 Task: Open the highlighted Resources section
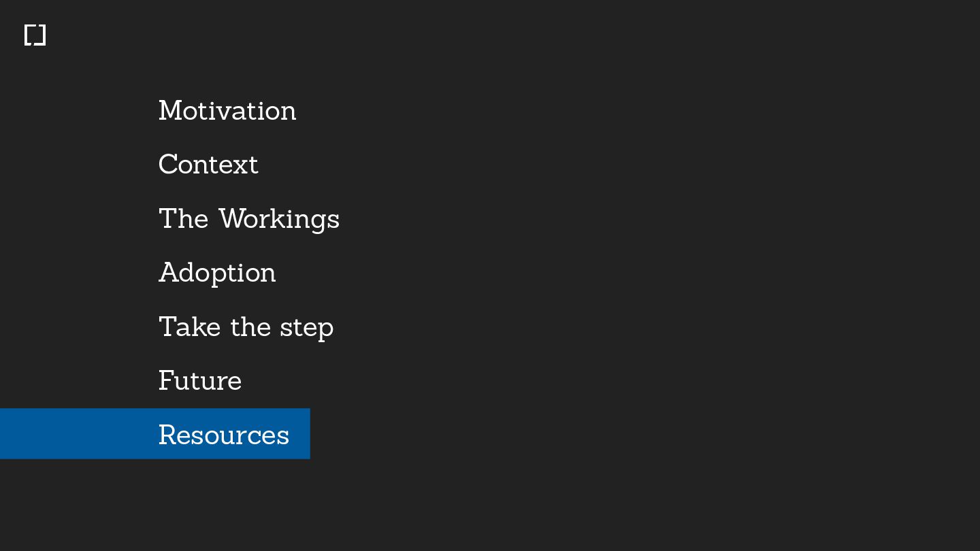point(224,435)
